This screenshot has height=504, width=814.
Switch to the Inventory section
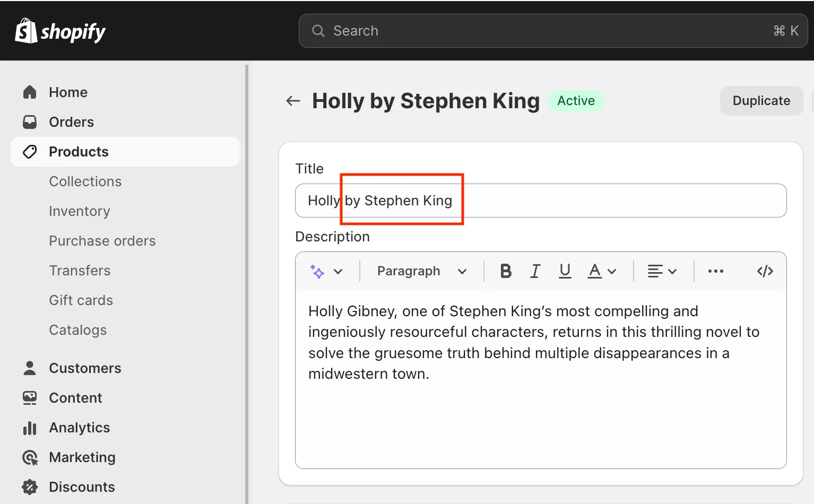point(79,211)
